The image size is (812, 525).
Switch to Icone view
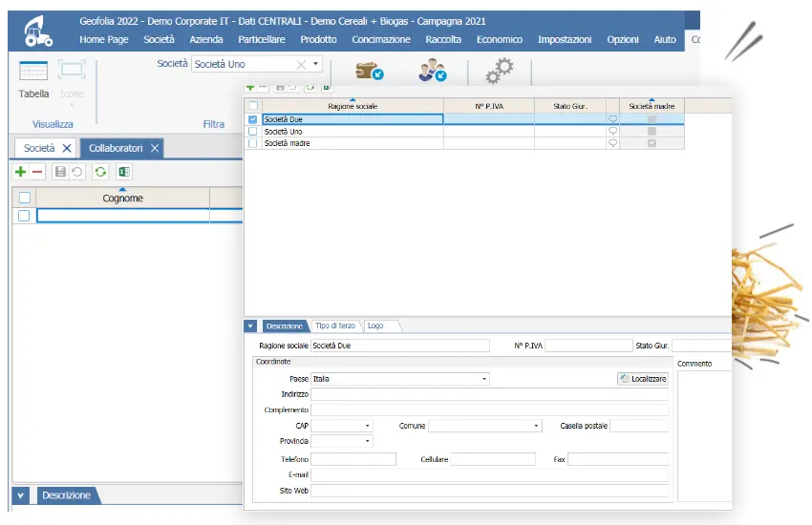(x=72, y=79)
